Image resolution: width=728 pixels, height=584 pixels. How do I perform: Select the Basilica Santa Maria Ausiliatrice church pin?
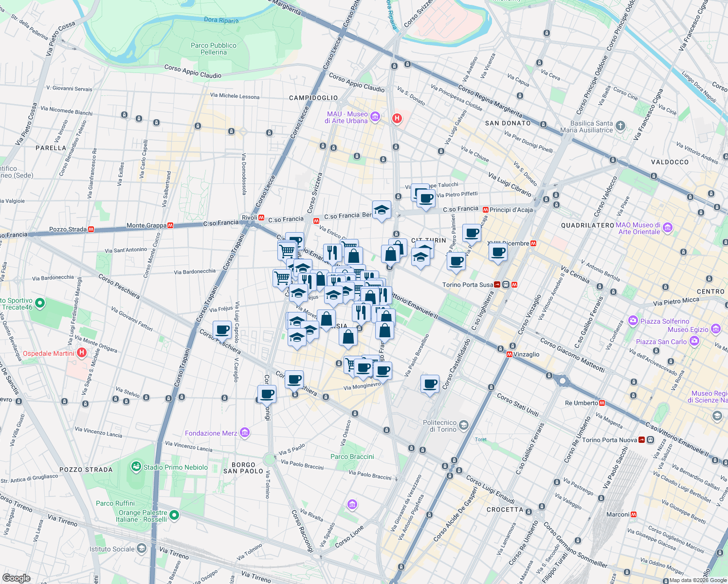coord(620,126)
